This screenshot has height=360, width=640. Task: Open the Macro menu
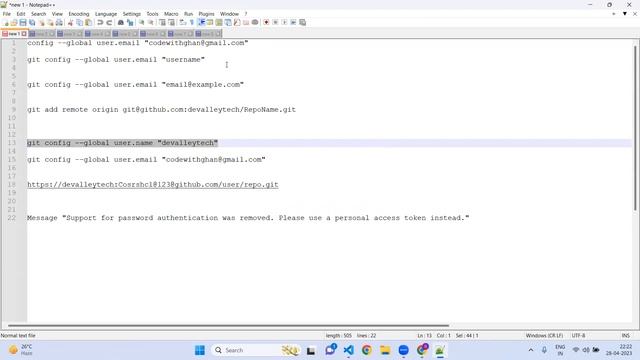(171, 14)
